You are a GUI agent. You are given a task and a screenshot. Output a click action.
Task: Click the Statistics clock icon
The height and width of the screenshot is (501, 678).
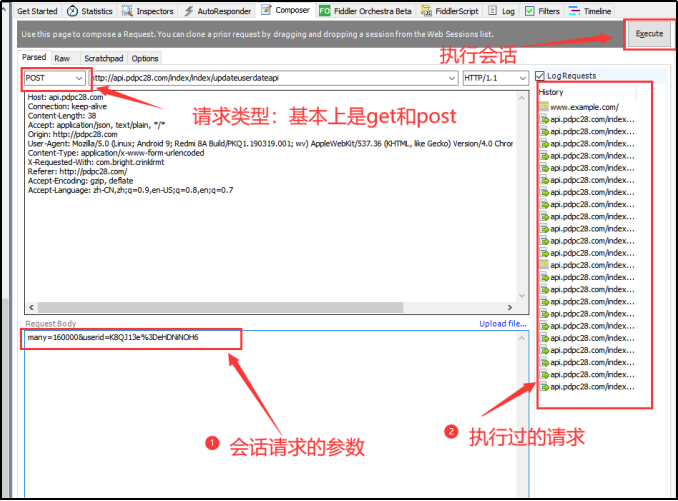tap(72, 11)
